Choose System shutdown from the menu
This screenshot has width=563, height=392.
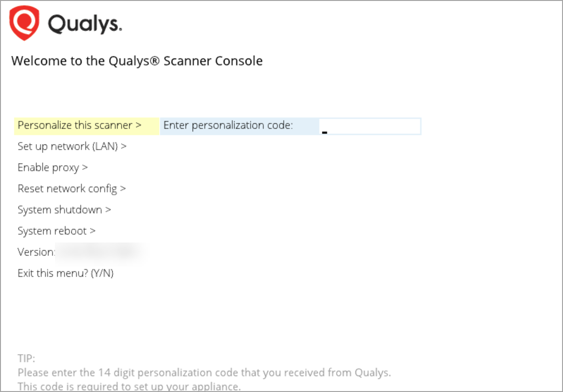pyautogui.click(x=64, y=210)
